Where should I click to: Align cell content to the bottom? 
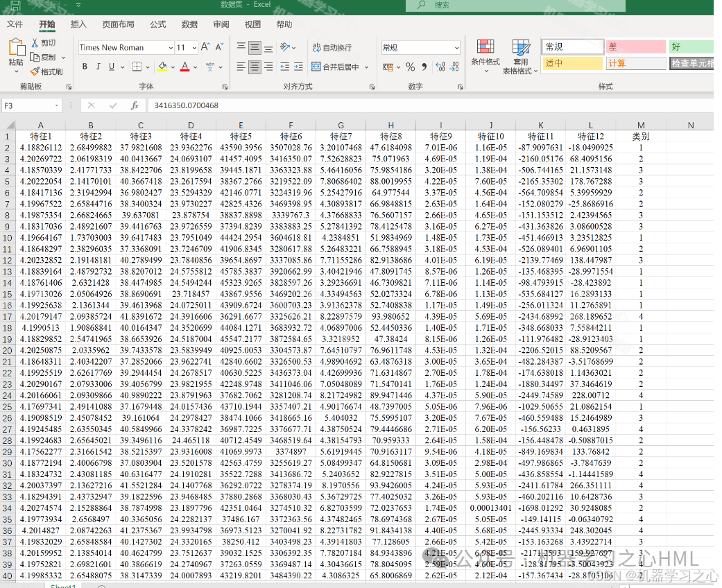(268, 47)
